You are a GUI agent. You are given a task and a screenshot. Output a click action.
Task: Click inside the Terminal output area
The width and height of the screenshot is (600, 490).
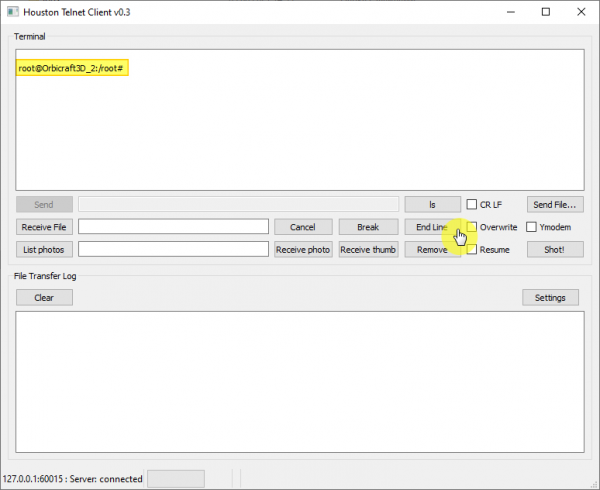[x=300, y=130]
